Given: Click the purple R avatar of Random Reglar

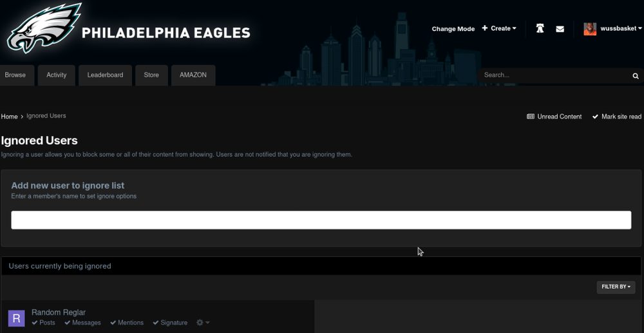Looking at the screenshot, I should [x=16, y=318].
